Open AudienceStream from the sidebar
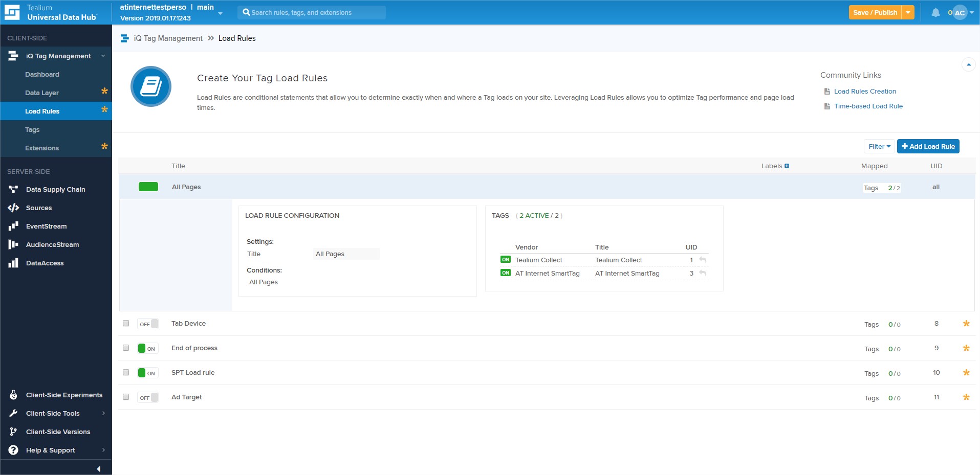980x475 pixels. point(52,245)
